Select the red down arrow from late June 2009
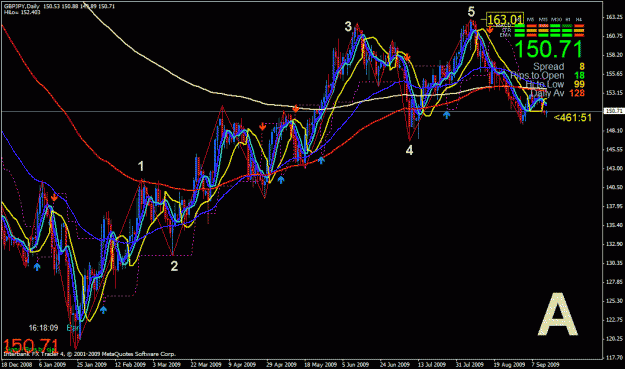Image resolution: width=625 pixels, height=369 pixels. [407, 58]
